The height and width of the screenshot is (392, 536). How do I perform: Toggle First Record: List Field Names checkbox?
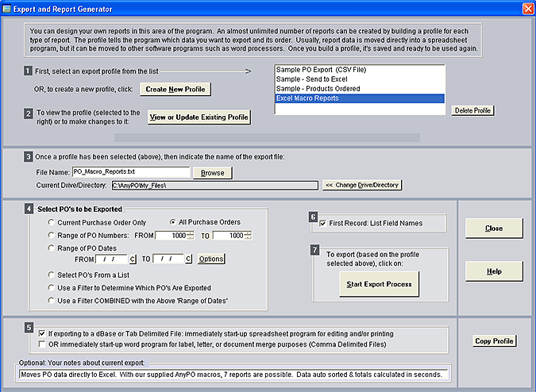[x=322, y=224]
